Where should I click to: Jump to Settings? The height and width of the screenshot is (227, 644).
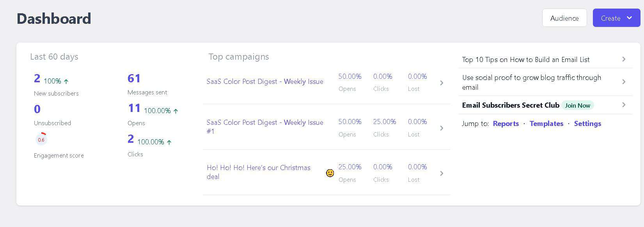click(587, 124)
